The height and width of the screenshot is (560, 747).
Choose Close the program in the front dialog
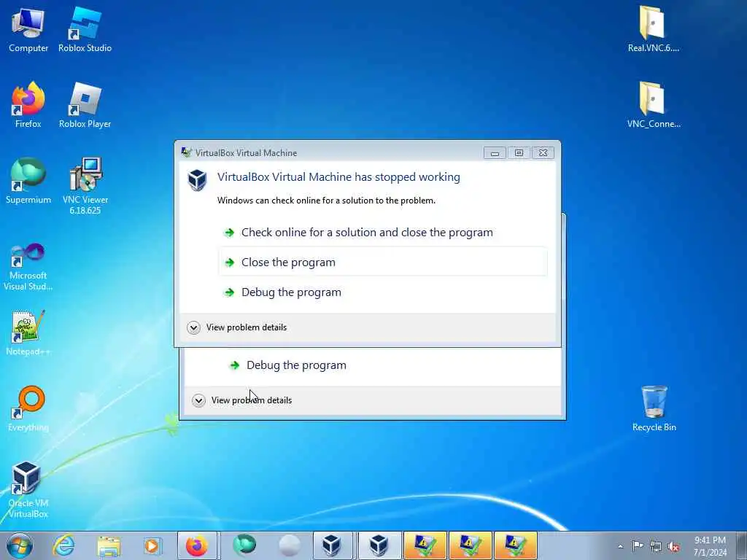pyautogui.click(x=382, y=262)
